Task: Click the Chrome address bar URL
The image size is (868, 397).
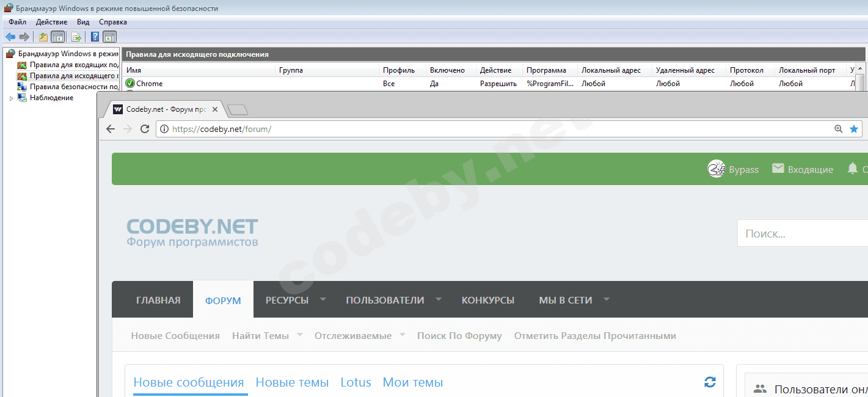Action: 222,129
